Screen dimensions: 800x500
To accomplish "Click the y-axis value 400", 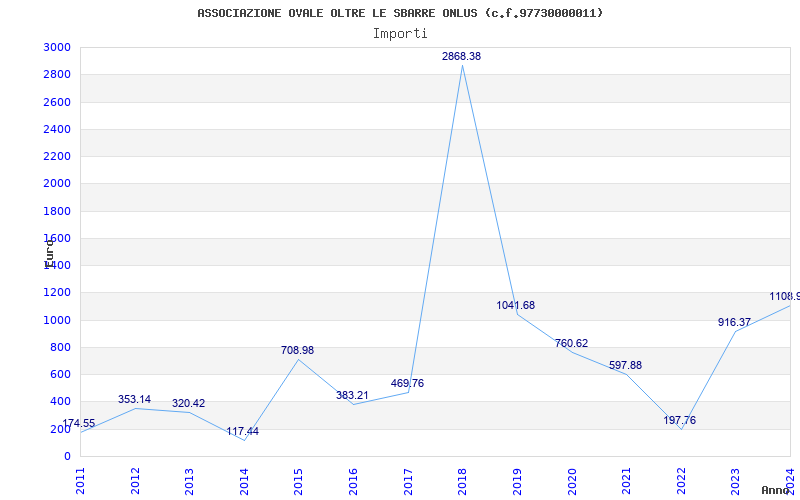I will (x=60, y=402).
